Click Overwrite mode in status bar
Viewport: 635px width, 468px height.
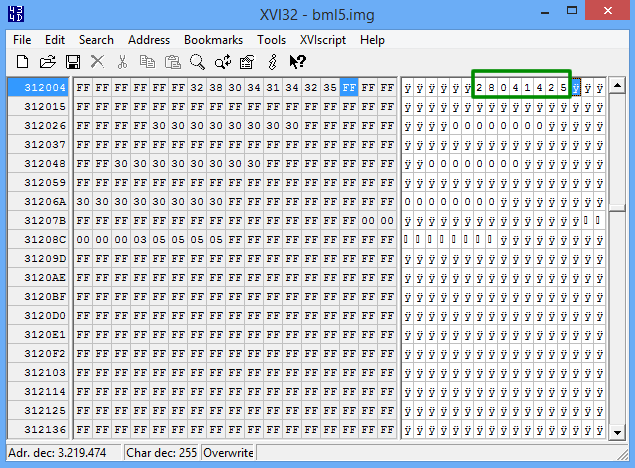point(228,454)
